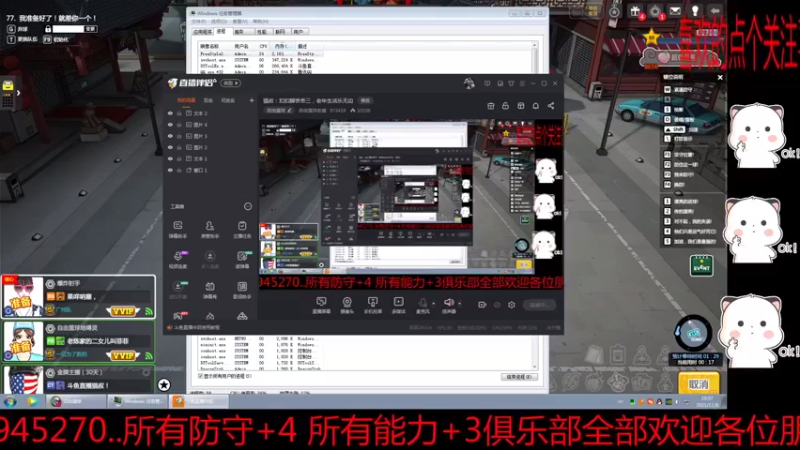Screen dimensions: 800x450
Task: Open the gift box icon in game
Action: tap(635, 11)
